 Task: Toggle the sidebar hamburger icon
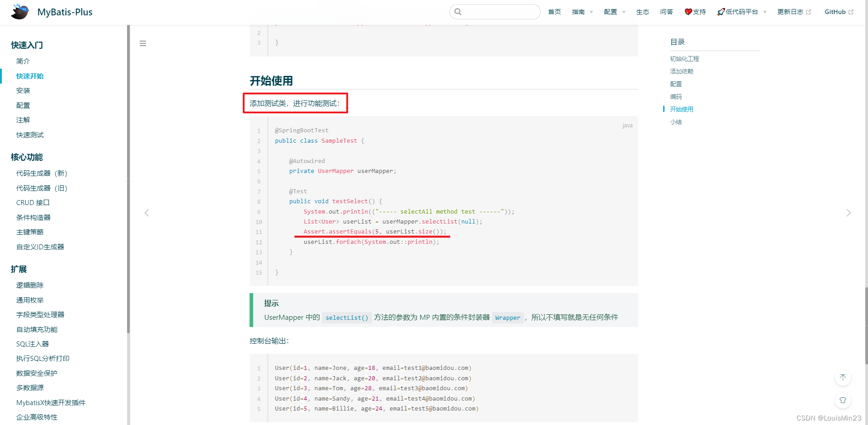coord(143,43)
